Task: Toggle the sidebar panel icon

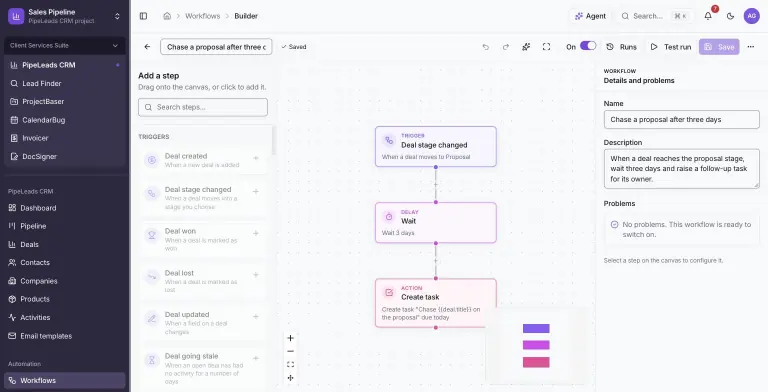Action: pos(144,16)
